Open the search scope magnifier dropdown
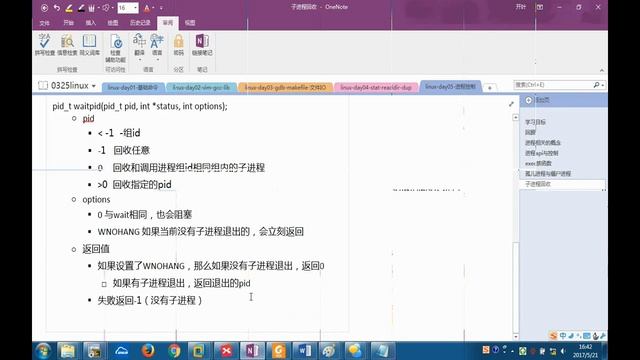This screenshot has height=360, width=640. click(x=598, y=85)
